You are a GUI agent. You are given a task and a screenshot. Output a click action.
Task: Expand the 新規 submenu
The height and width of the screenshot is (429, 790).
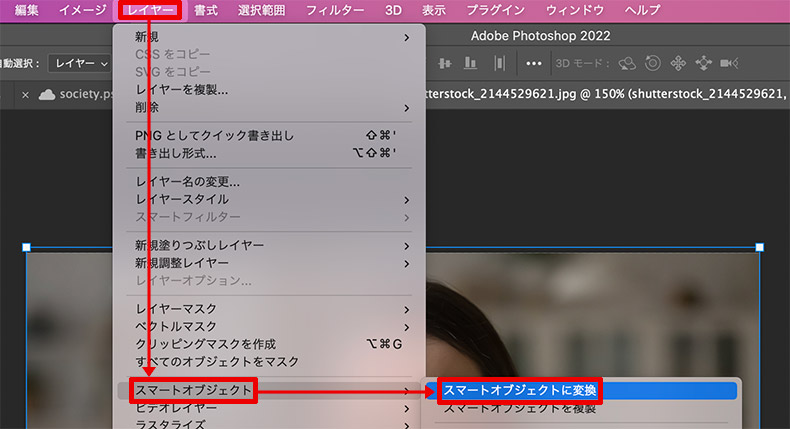coord(271,37)
